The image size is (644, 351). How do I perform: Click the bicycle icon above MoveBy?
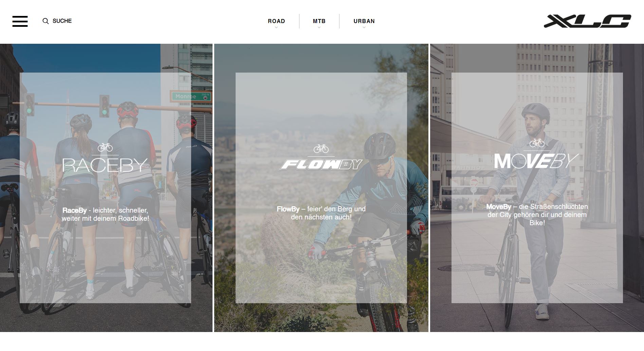[537, 143]
